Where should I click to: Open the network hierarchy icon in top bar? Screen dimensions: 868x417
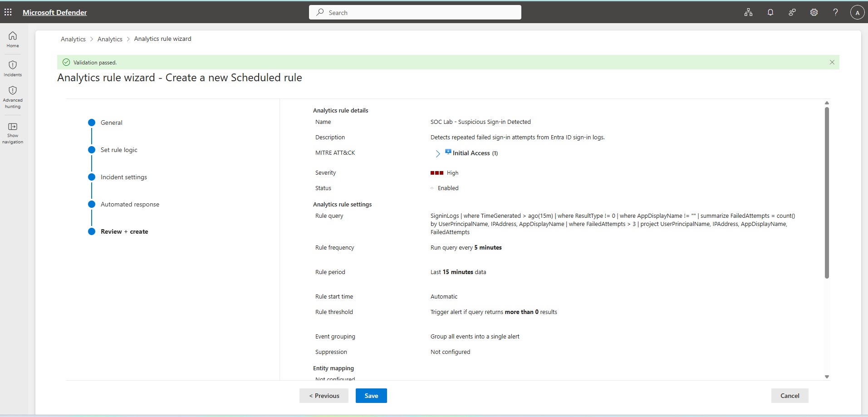748,12
